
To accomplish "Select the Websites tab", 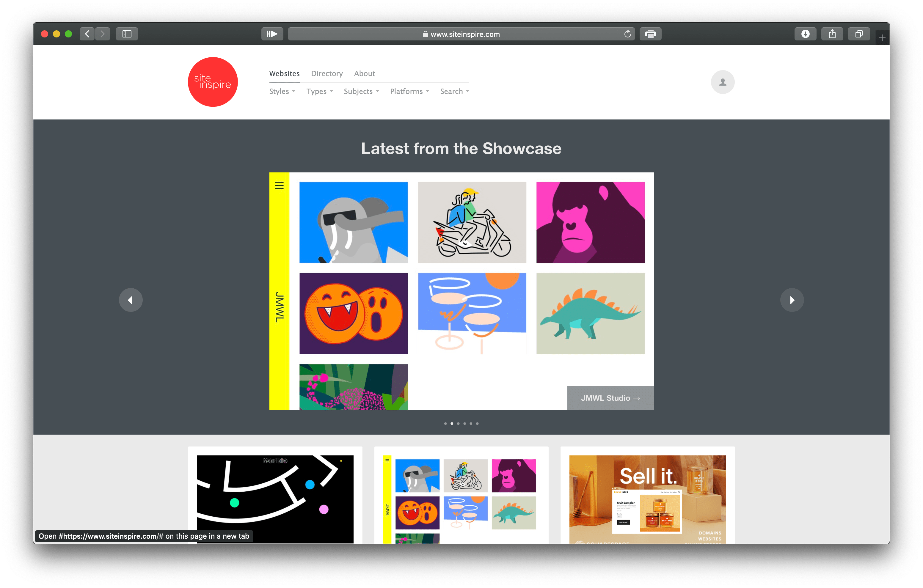I will pos(284,73).
